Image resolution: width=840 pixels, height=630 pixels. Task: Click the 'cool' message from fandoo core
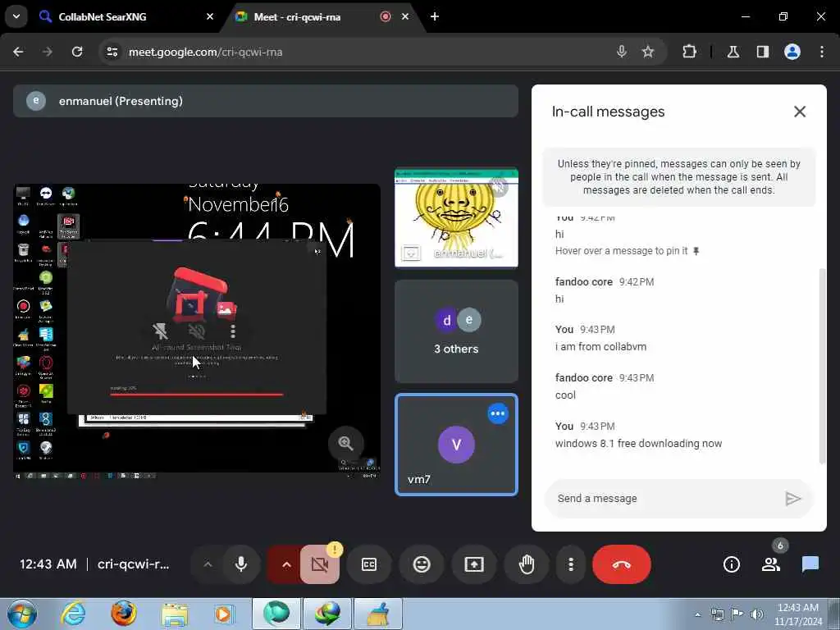point(565,395)
